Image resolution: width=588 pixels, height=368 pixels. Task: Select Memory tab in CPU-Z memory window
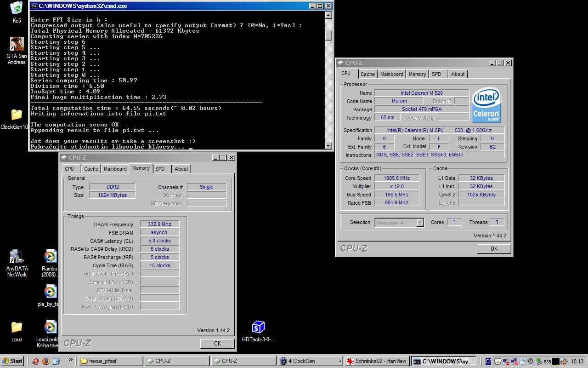(x=141, y=168)
